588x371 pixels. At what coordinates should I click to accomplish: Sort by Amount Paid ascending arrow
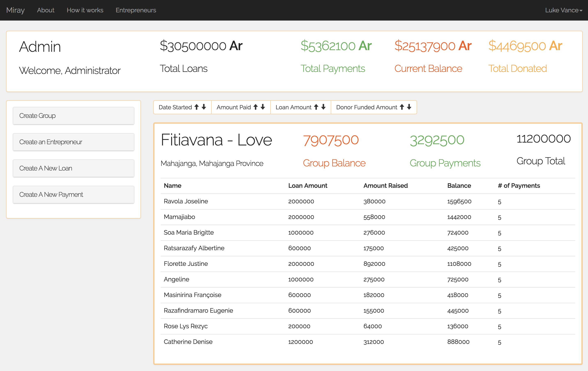click(x=256, y=107)
